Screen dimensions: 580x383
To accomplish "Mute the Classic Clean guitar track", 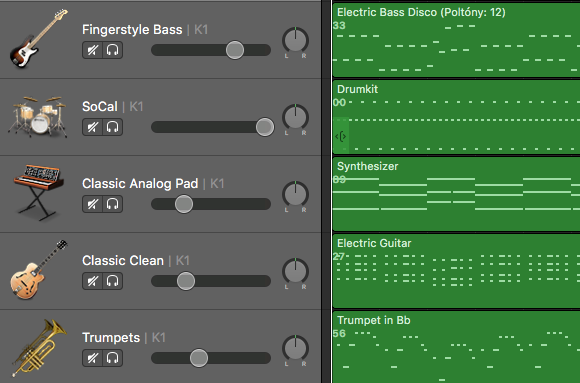I will [92, 281].
